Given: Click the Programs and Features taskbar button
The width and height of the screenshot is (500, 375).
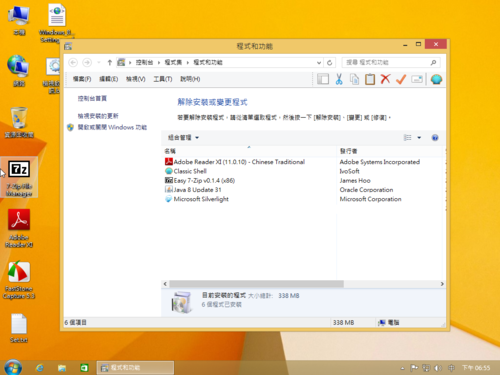Looking at the screenshot, I should coord(135,368).
